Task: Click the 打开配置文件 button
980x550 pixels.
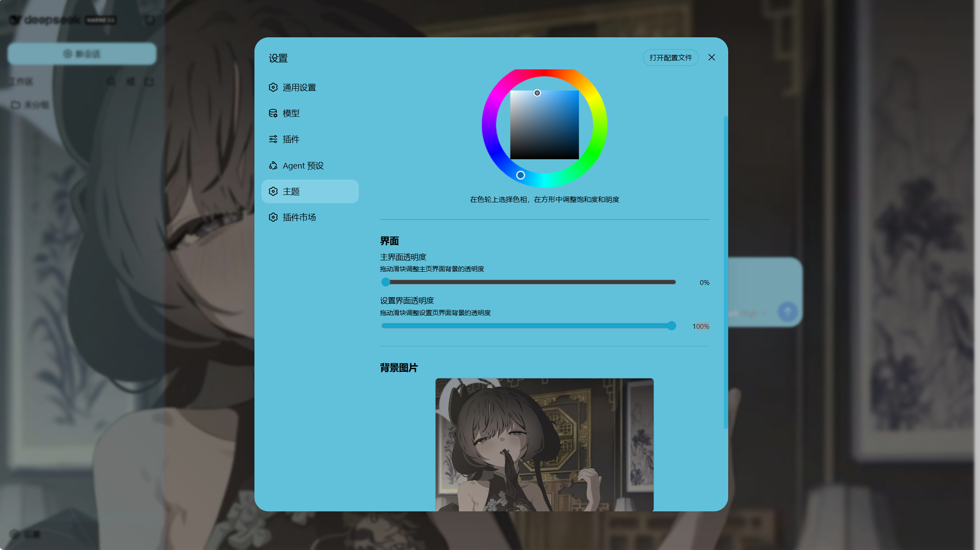Action: coord(670,58)
